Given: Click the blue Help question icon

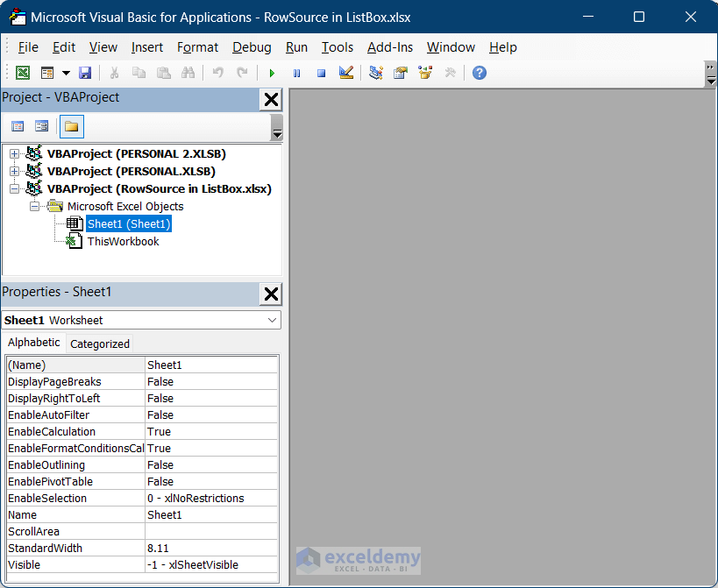Looking at the screenshot, I should click(x=480, y=73).
